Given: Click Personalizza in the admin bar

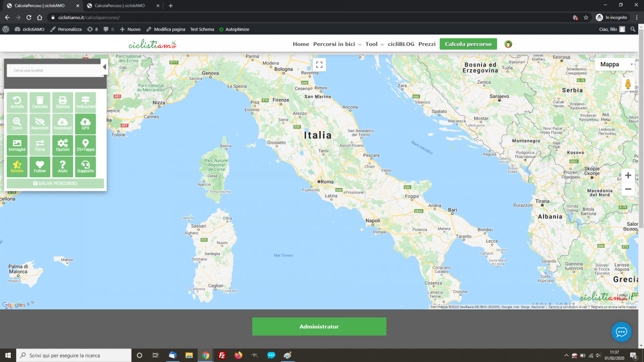Looking at the screenshot, I should click(x=66, y=29).
